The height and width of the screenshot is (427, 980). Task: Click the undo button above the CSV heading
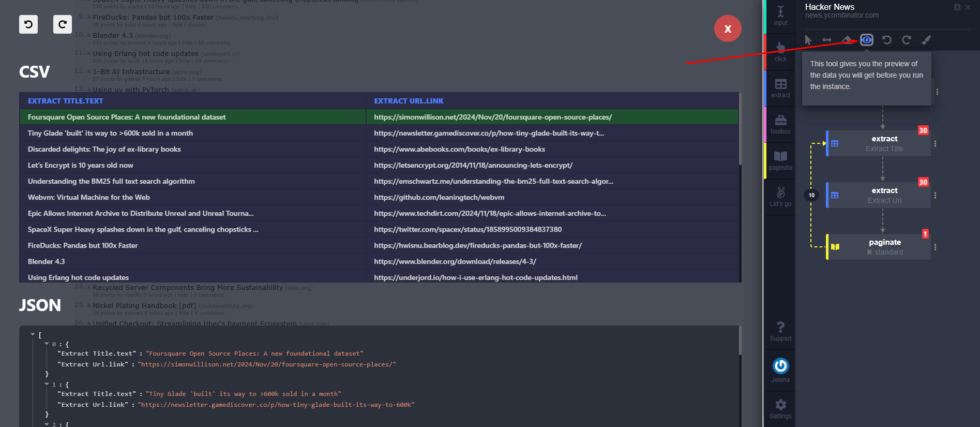pyautogui.click(x=28, y=24)
